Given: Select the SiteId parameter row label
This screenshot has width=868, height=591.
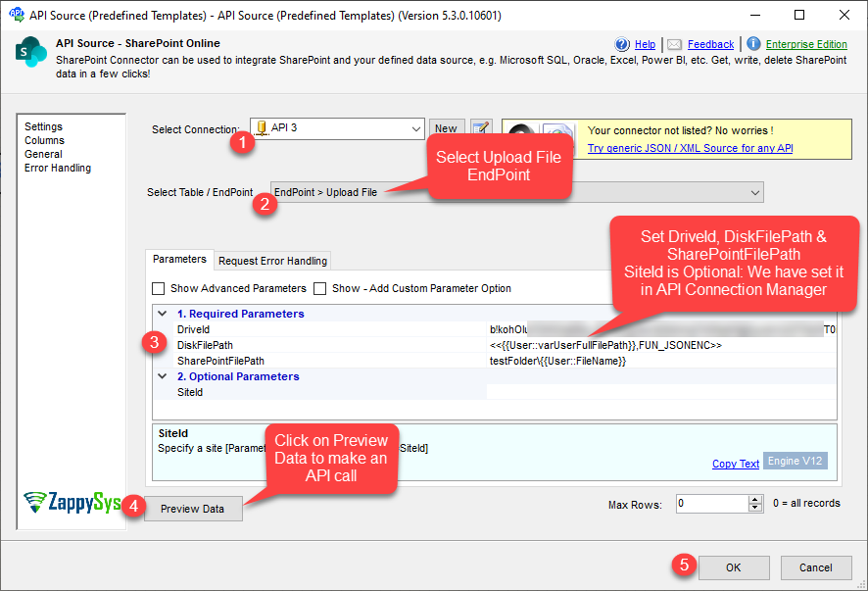Looking at the screenshot, I should click(190, 392).
